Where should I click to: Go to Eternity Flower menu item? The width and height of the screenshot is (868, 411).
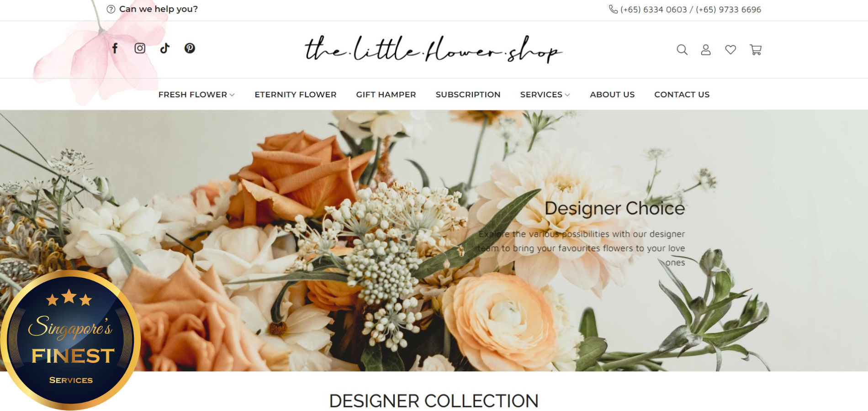(296, 95)
